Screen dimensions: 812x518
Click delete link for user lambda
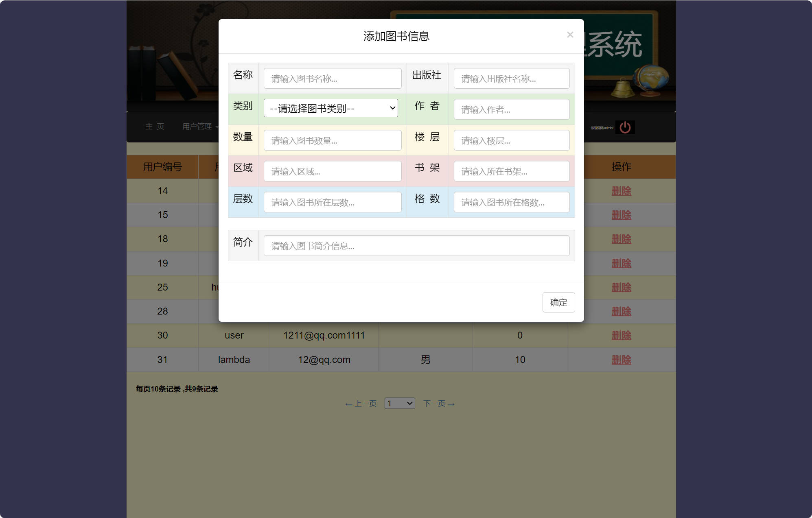pos(621,360)
